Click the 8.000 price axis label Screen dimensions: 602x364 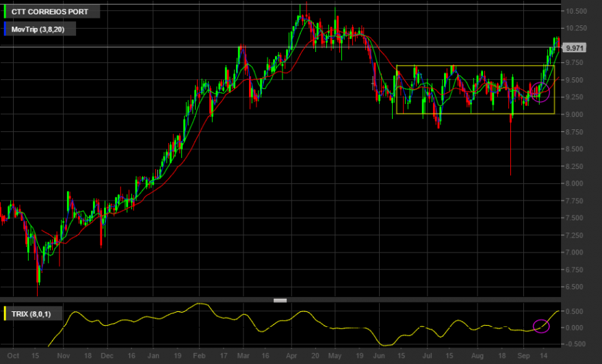pos(575,183)
